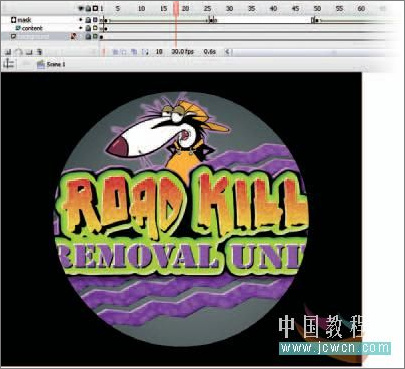Screen dimensions: 405x369
Task: Toggle the lock on the mask layer
Action: (88, 20)
